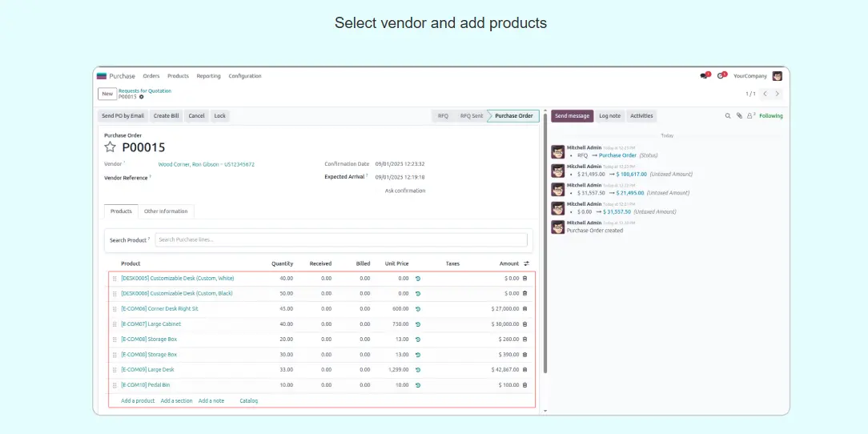Open the followers person icon
Image resolution: width=868 pixels, height=434 pixels.
pos(750,116)
